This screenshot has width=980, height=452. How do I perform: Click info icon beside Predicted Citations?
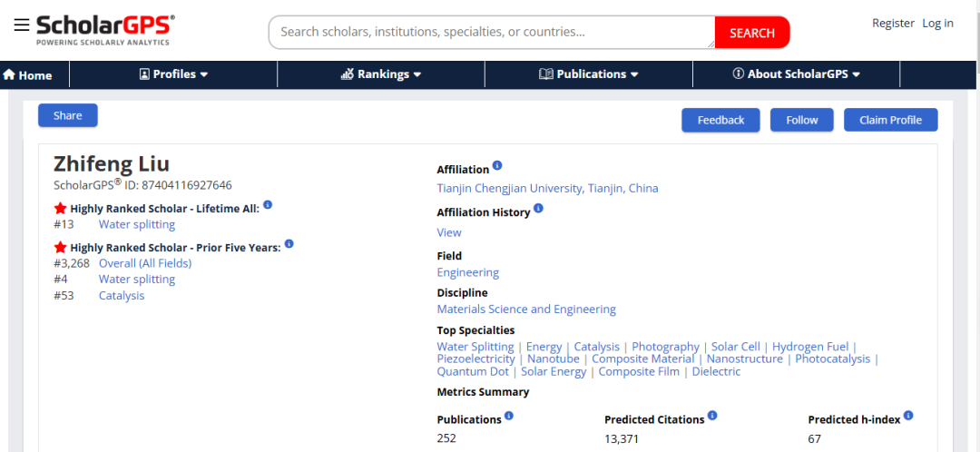click(x=712, y=416)
